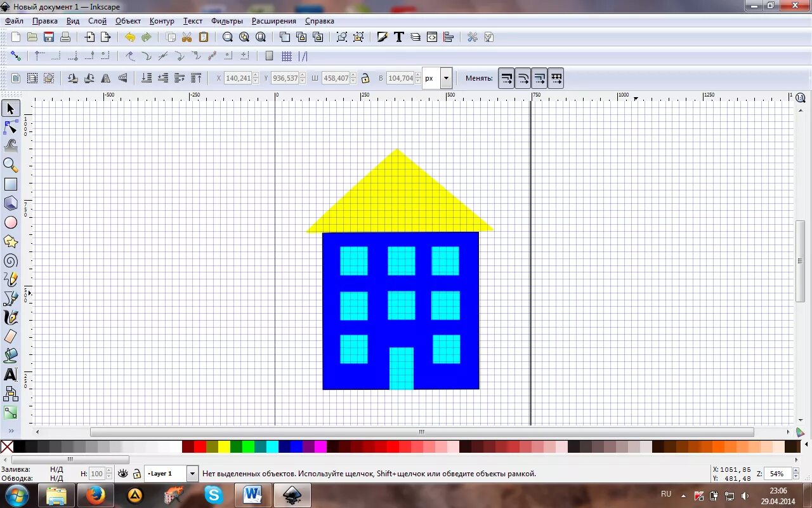The height and width of the screenshot is (508, 812).
Task: Open the px units dropdown
Action: tap(447, 78)
